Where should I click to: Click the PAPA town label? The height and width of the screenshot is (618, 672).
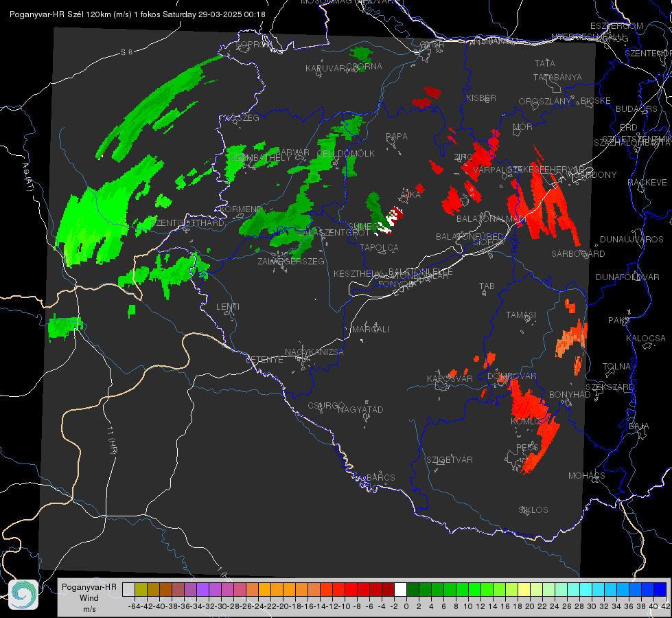(397, 137)
